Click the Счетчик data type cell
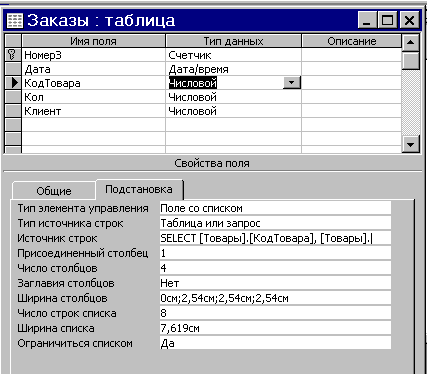The height and width of the screenshot is (374, 427). point(233,55)
